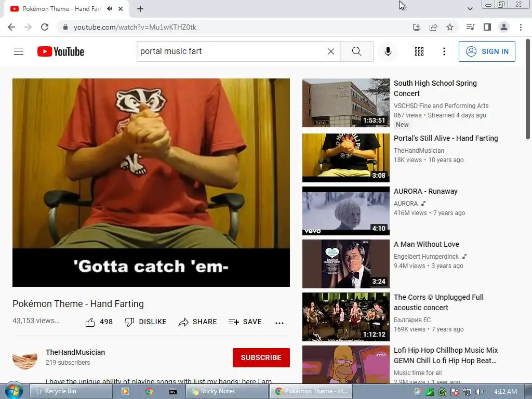Open South High School Spring Concert thumbnail

[345, 103]
